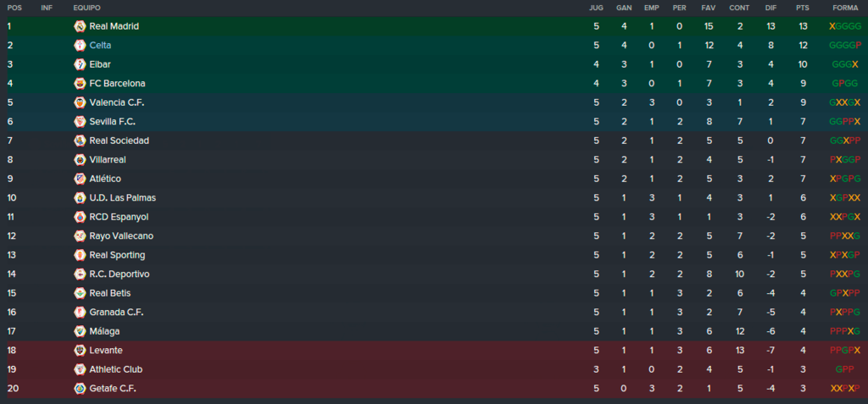
Task: Click the Celta club crest icon
Action: (80, 46)
